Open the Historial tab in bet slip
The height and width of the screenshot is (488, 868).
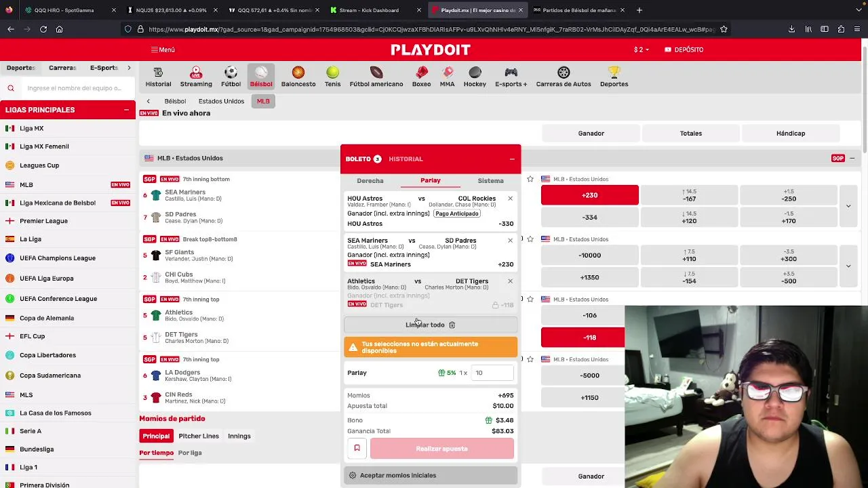406,159
